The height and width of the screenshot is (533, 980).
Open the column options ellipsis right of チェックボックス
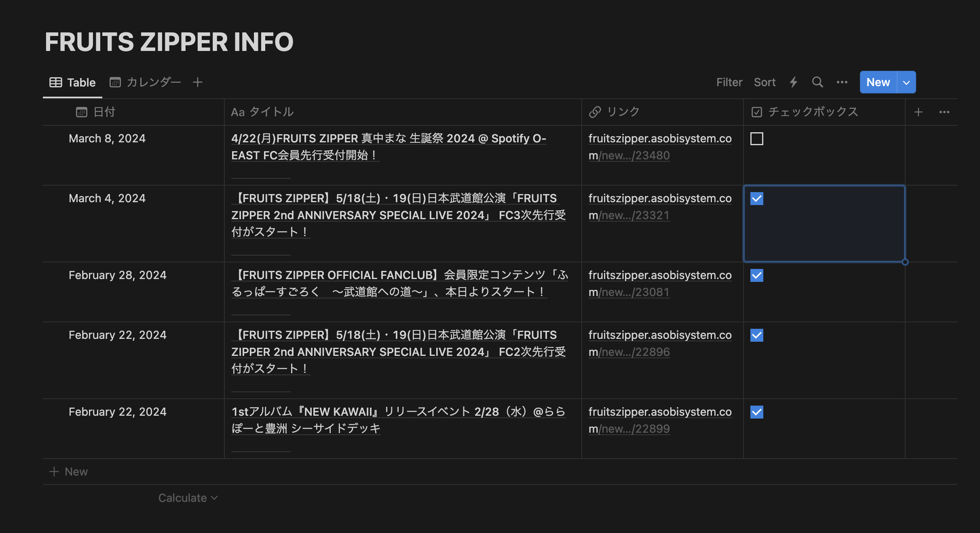[944, 112]
